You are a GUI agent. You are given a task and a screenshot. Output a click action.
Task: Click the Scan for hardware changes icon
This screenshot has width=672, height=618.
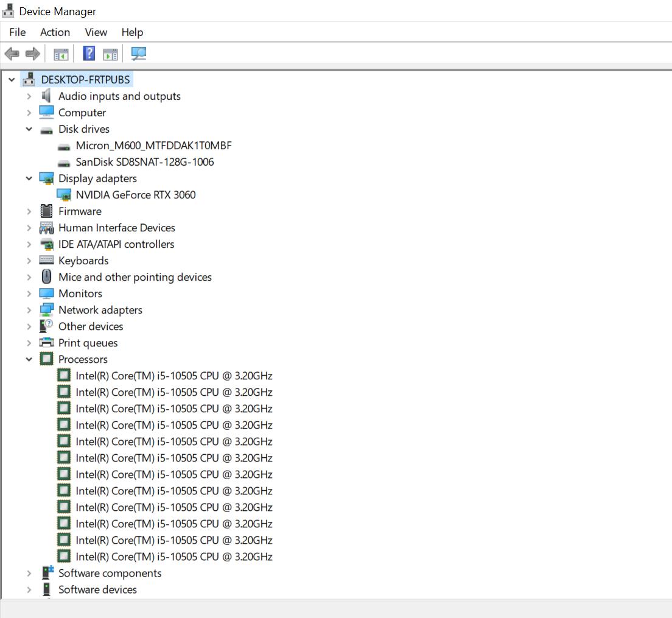click(x=138, y=54)
